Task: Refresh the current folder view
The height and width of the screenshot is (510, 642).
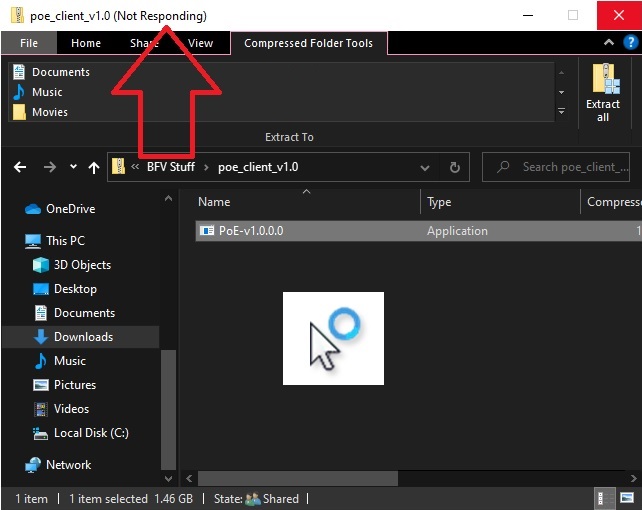Action: point(454,167)
